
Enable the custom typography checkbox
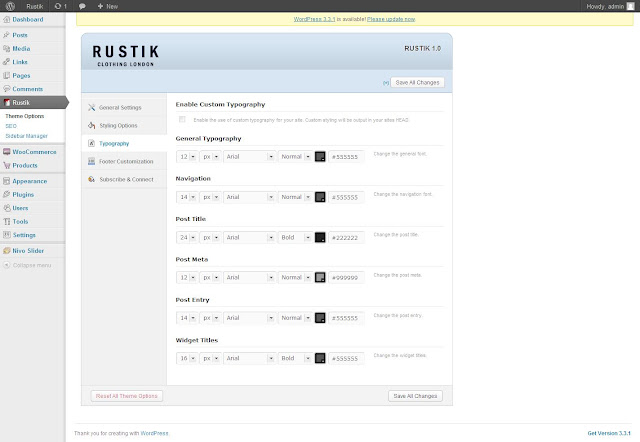(x=182, y=119)
